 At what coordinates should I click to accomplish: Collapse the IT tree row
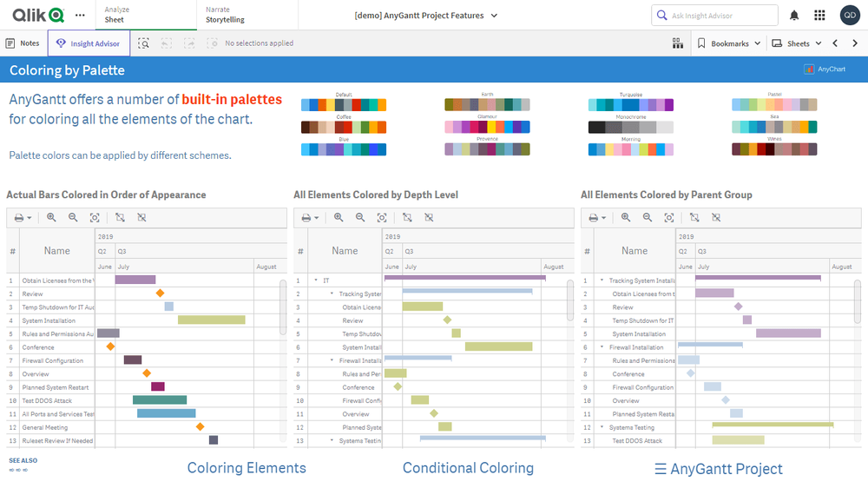click(316, 280)
